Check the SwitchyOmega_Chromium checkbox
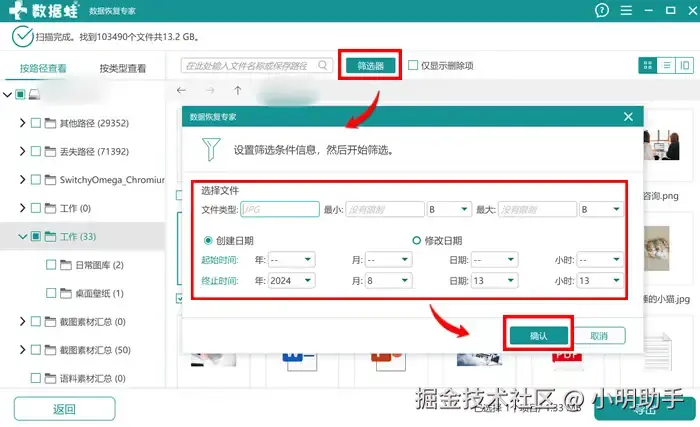 point(36,180)
